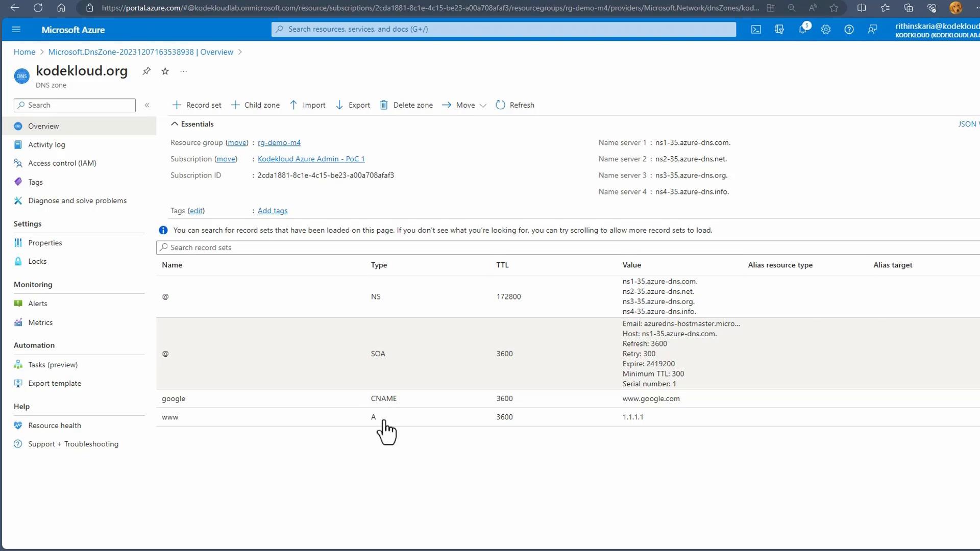Open the Azure portal hamburger menu
Viewport: 980px width, 551px height.
click(16, 30)
